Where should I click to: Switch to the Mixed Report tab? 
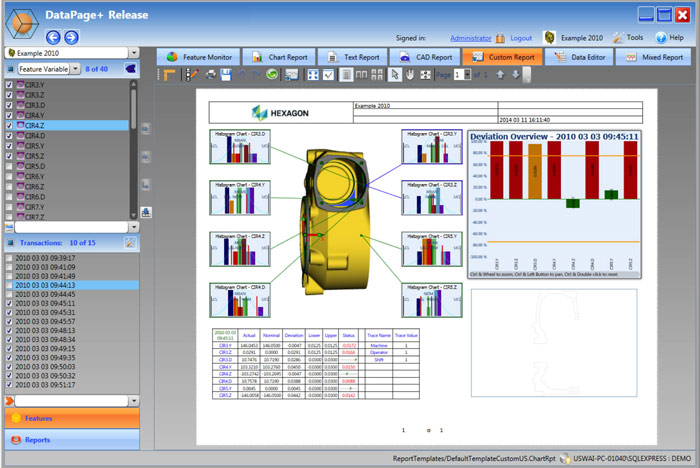(x=653, y=57)
